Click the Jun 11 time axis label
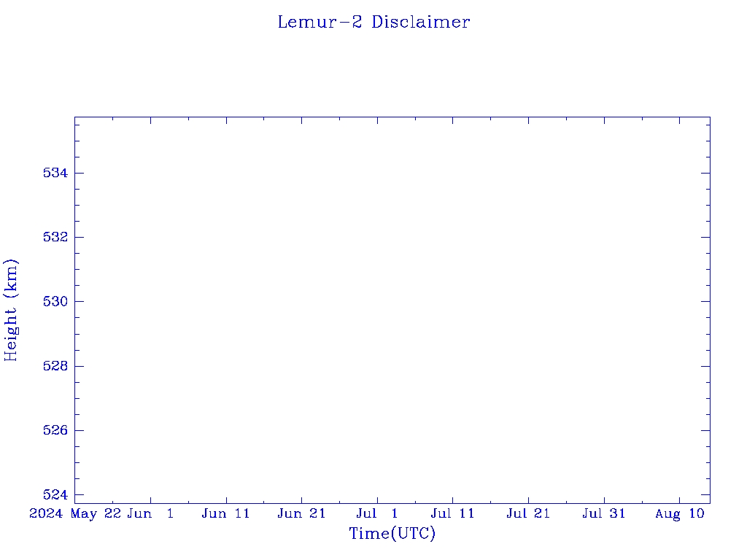 [x=226, y=513]
